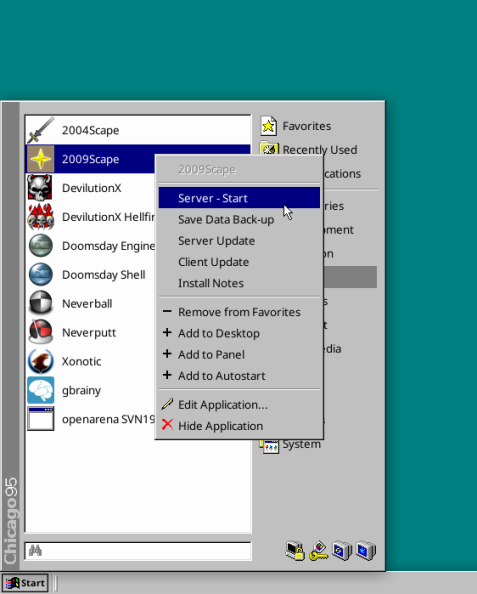This screenshot has width=477, height=594.
Task: Choose Add to Autostart option
Action: [239, 375]
